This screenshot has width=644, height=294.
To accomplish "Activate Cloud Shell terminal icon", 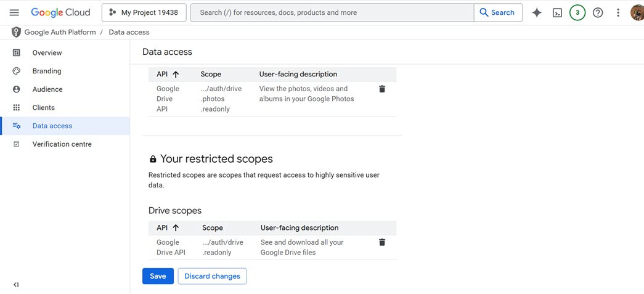I will [557, 12].
